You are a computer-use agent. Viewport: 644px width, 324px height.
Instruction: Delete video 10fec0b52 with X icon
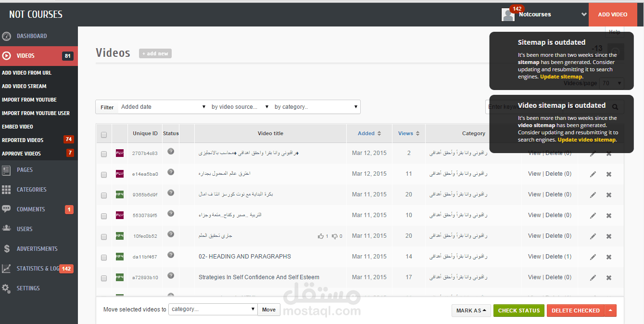click(x=609, y=236)
